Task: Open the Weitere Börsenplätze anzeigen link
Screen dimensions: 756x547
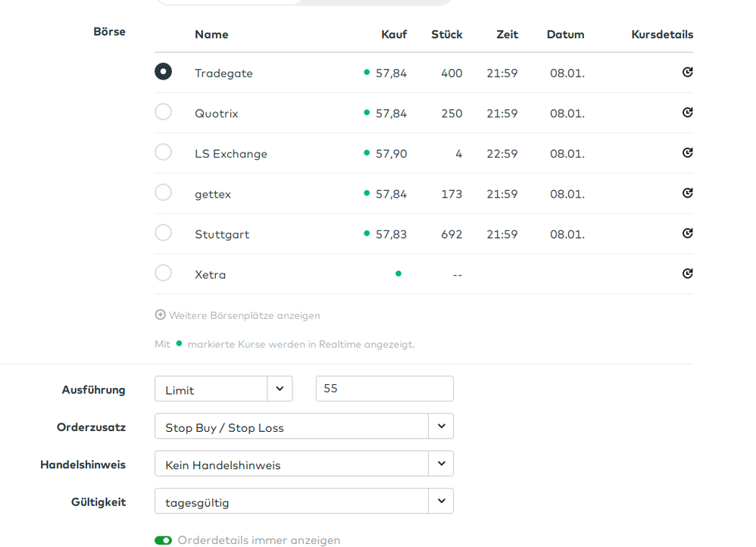Action: click(x=244, y=315)
